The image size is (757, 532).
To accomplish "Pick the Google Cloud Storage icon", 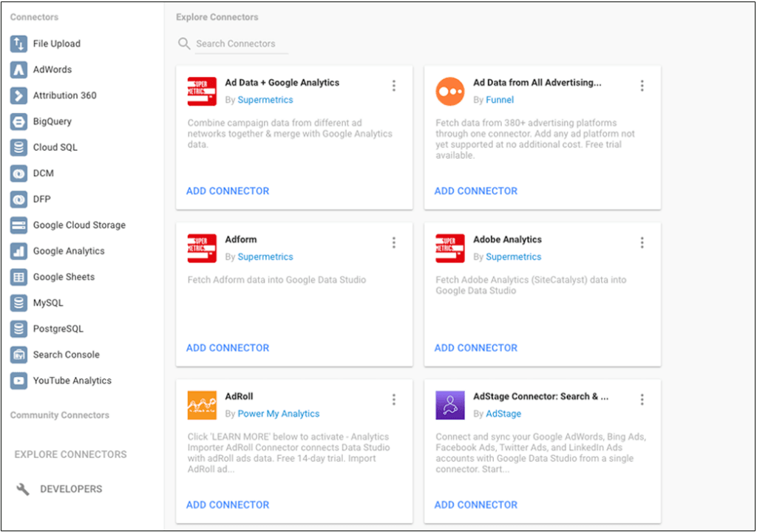I will pyautogui.click(x=18, y=225).
